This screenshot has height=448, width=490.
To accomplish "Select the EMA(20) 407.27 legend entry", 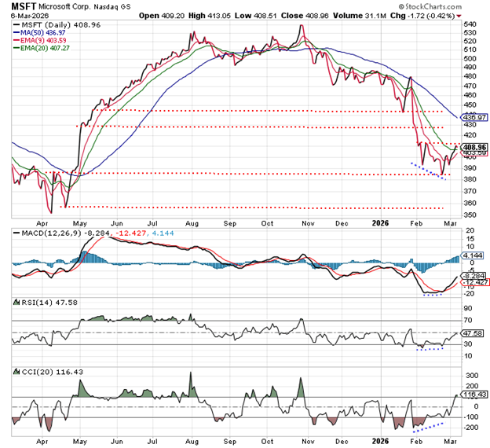I will (x=53, y=48).
